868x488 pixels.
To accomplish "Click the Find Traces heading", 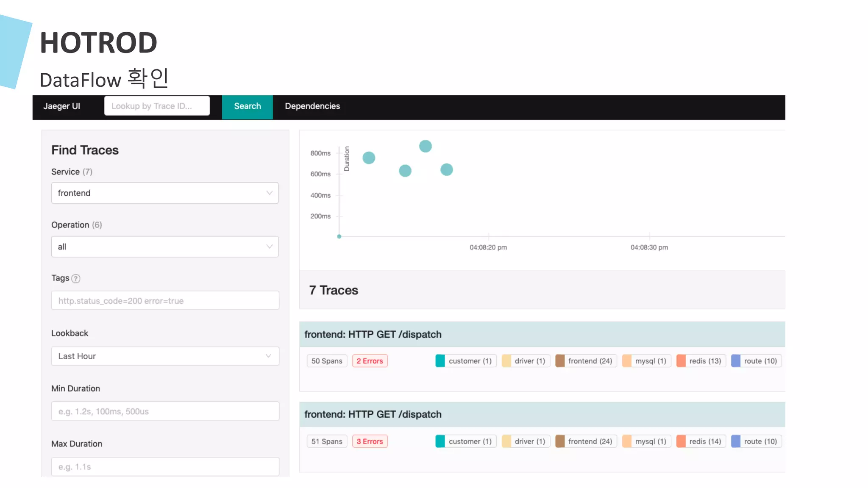I will 85,150.
